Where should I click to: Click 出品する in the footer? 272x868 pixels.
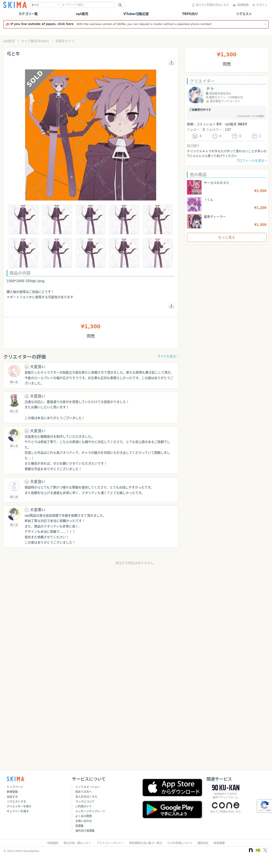click(12, 796)
